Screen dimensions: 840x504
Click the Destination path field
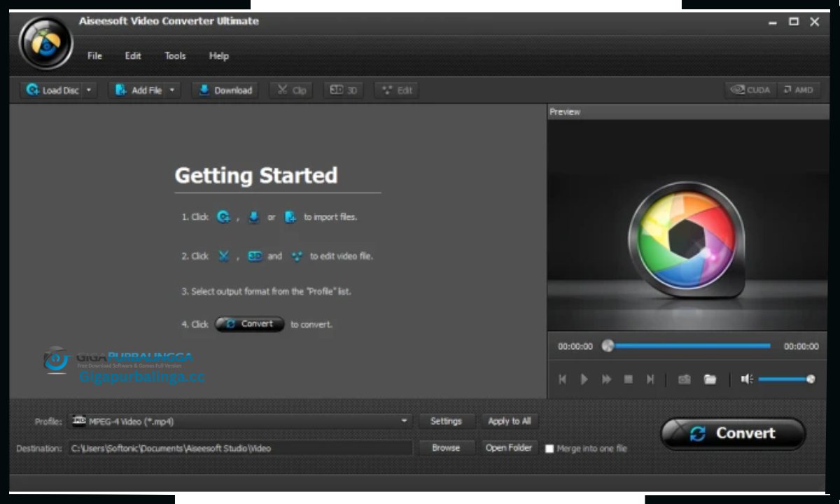tap(240, 448)
